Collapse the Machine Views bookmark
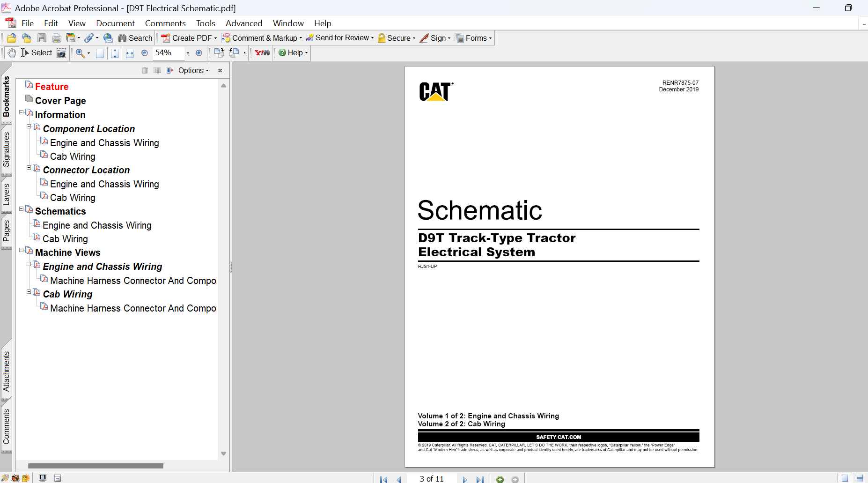868x483 pixels. pos(22,250)
